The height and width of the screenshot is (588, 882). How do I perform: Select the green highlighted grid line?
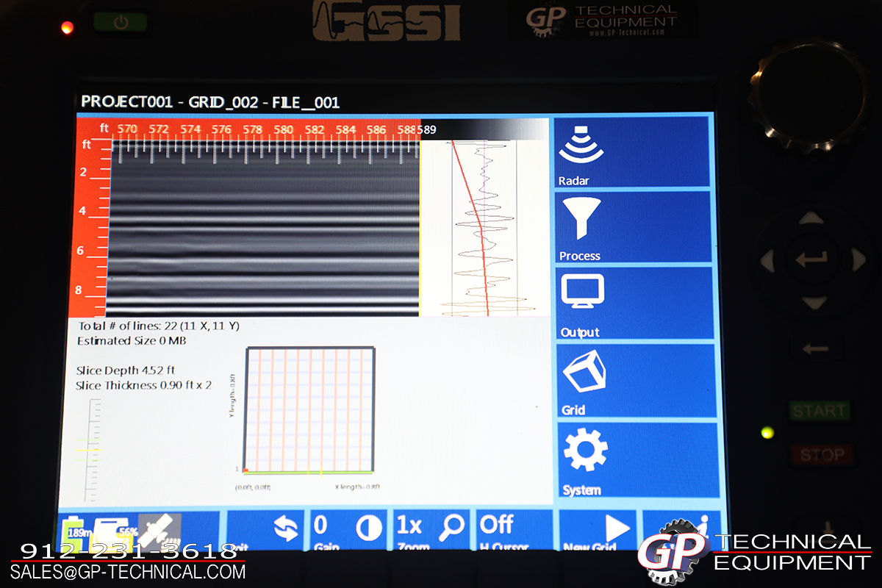[x=309, y=472]
